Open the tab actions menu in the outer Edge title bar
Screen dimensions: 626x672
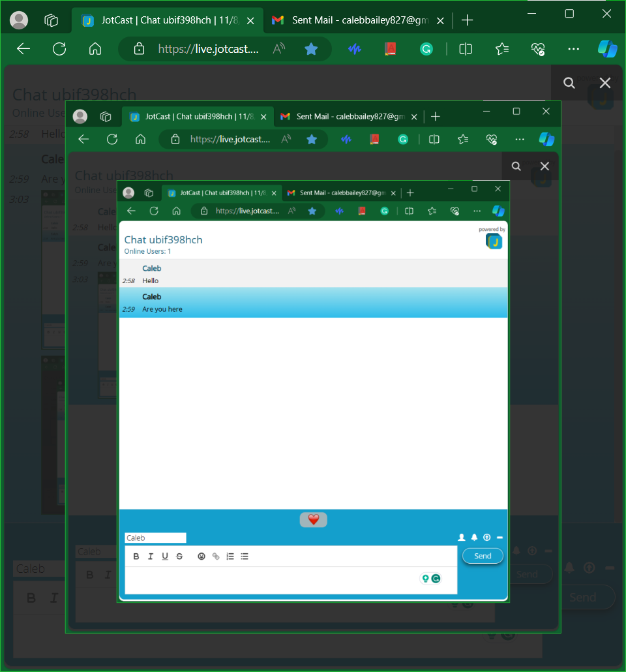pyautogui.click(x=51, y=20)
